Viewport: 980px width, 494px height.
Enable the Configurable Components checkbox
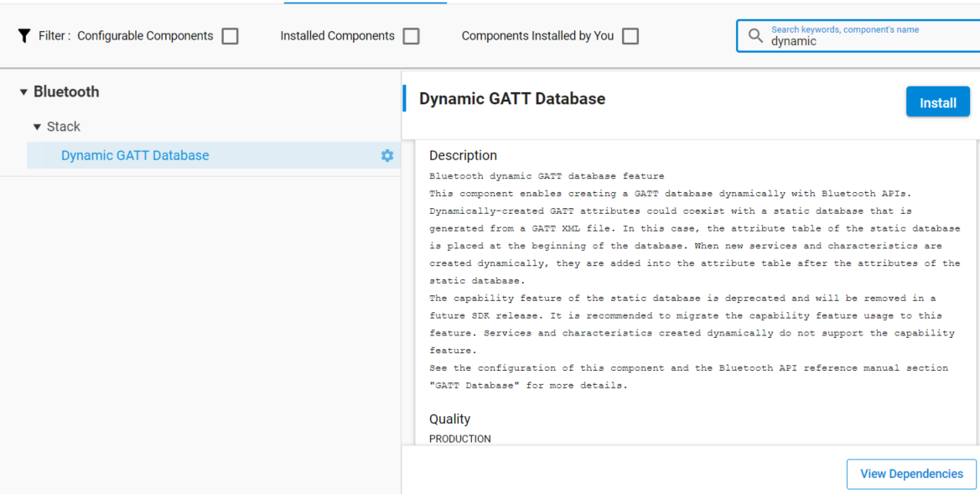click(x=231, y=35)
